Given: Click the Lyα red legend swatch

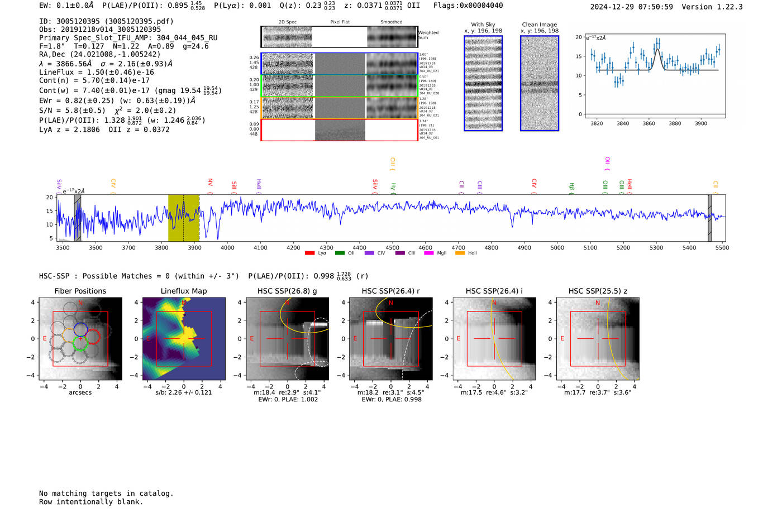Looking at the screenshot, I should [x=309, y=253].
